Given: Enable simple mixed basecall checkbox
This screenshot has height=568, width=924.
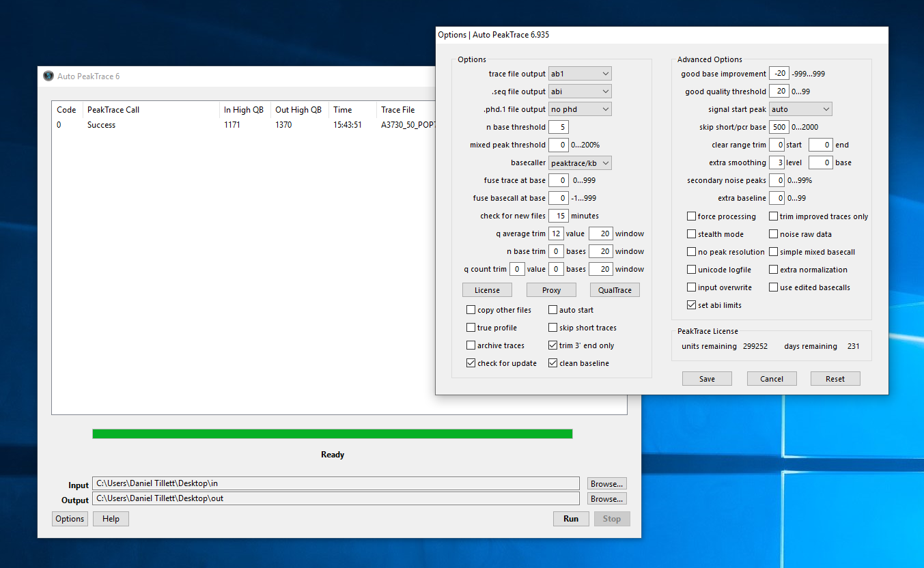Looking at the screenshot, I should [x=773, y=252].
